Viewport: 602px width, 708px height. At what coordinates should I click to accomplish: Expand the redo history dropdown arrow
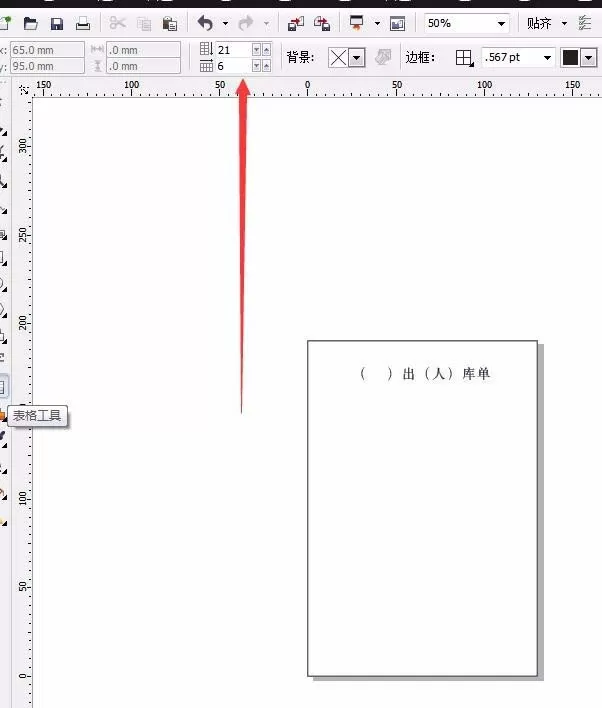coord(266,23)
